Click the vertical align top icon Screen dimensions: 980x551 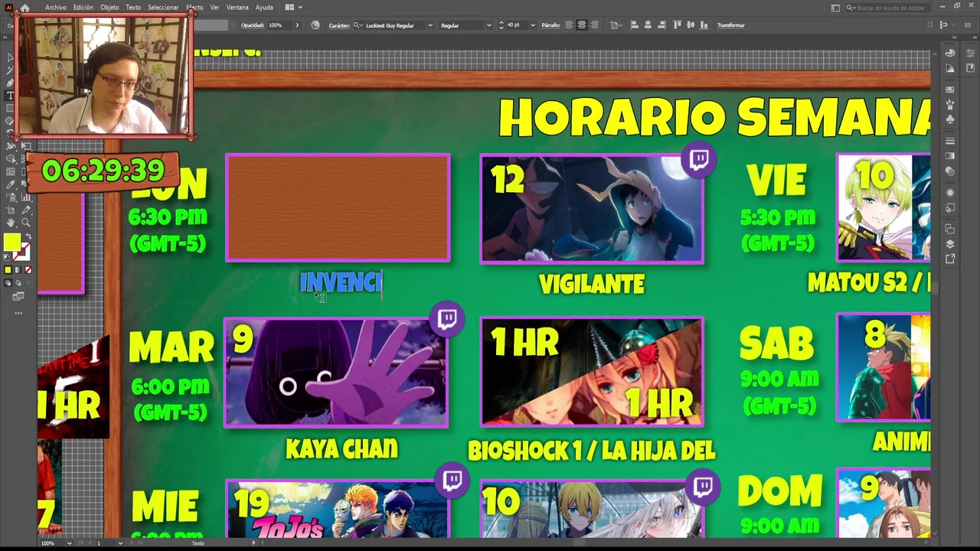click(x=678, y=25)
